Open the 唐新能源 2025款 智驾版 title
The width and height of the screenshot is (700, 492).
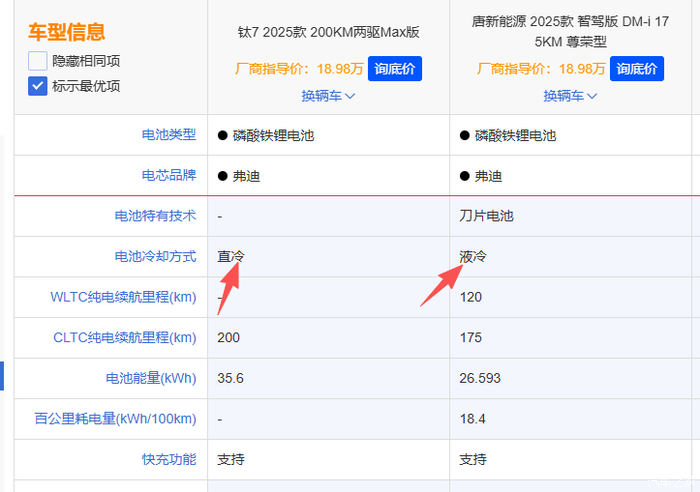(x=570, y=32)
